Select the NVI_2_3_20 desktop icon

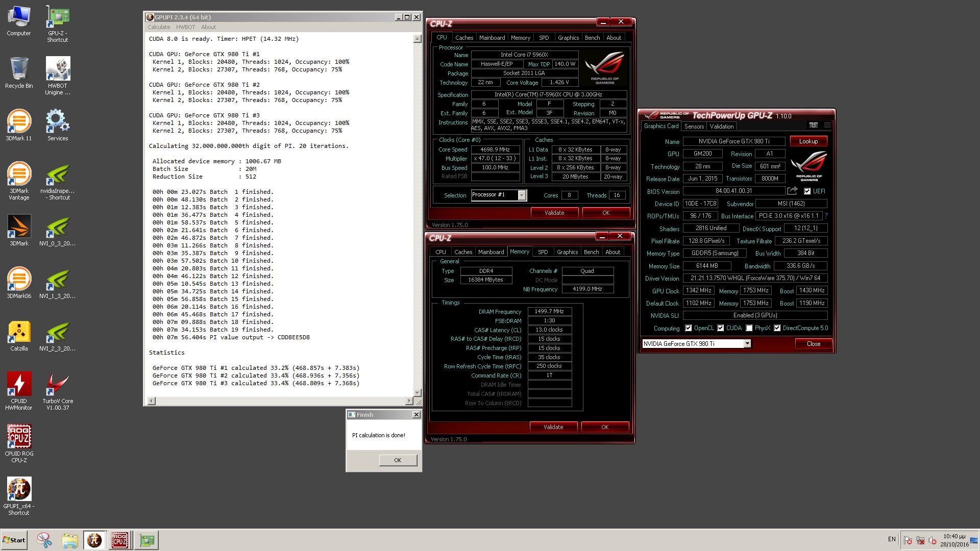coord(58,336)
